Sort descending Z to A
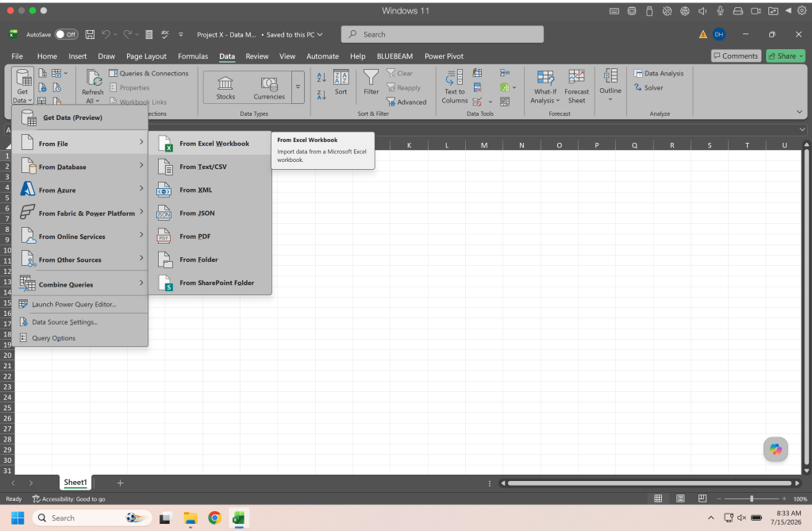The image size is (812, 531). point(321,94)
